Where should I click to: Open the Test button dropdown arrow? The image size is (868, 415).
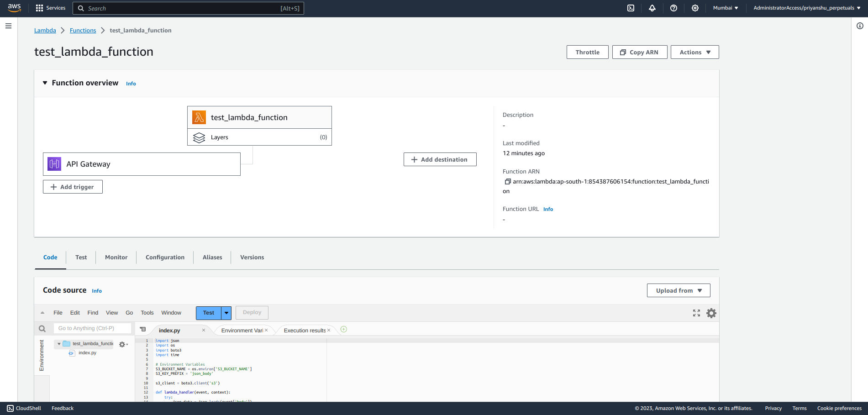coord(226,313)
